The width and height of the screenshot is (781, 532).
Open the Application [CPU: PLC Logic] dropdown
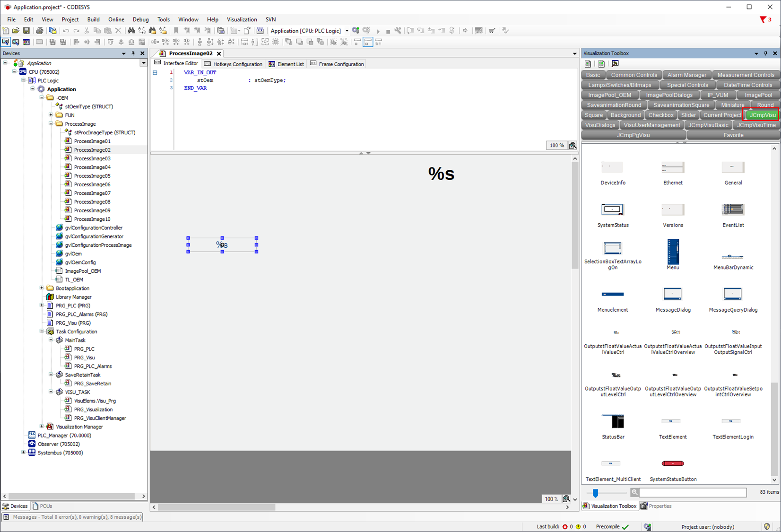pos(347,31)
